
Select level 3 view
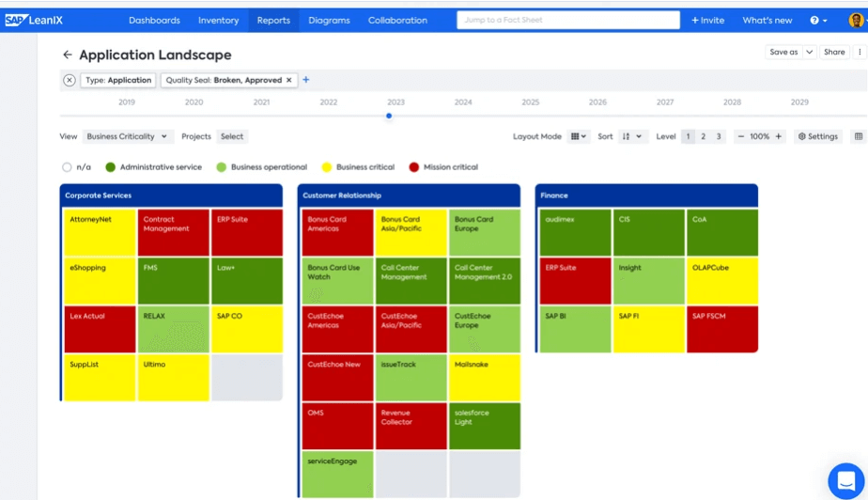(719, 136)
